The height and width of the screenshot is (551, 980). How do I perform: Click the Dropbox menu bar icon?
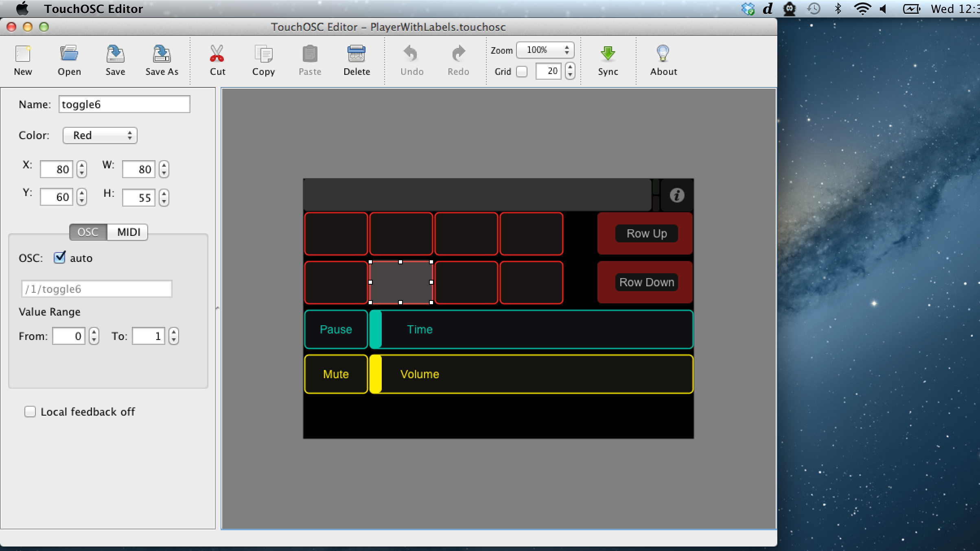[x=748, y=9]
